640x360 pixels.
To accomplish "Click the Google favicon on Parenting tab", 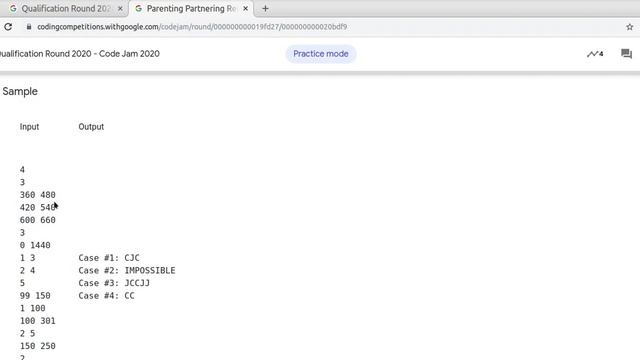I will click(138, 9).
